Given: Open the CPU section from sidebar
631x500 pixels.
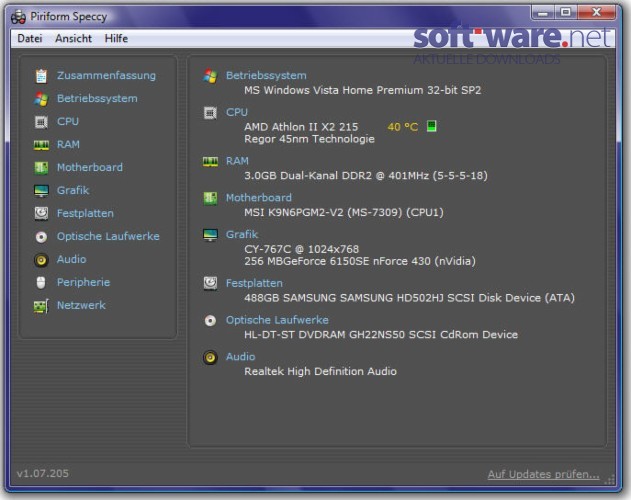Looking at the screenshot, I should tap(68, 121).
